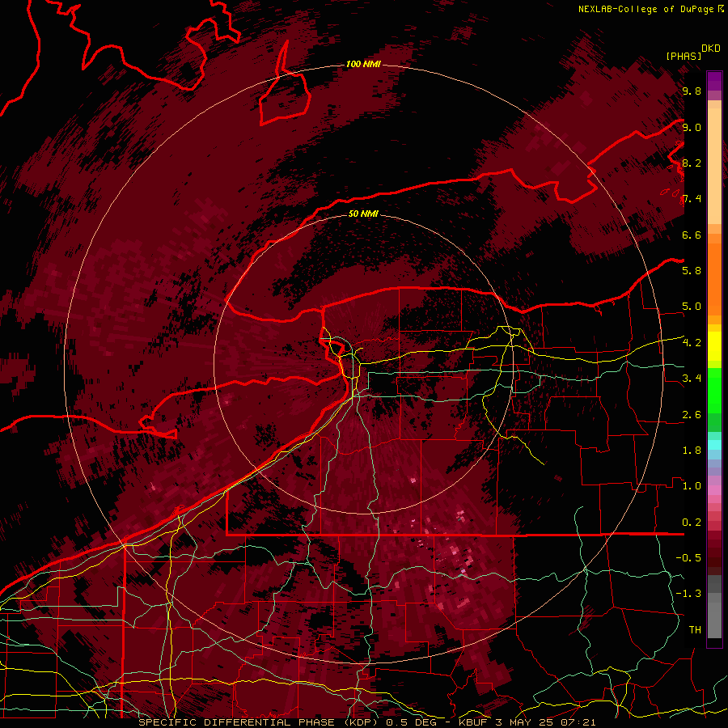Click the purple top segment of color bar
The image size is (728, 728).
tap(714, 81)
